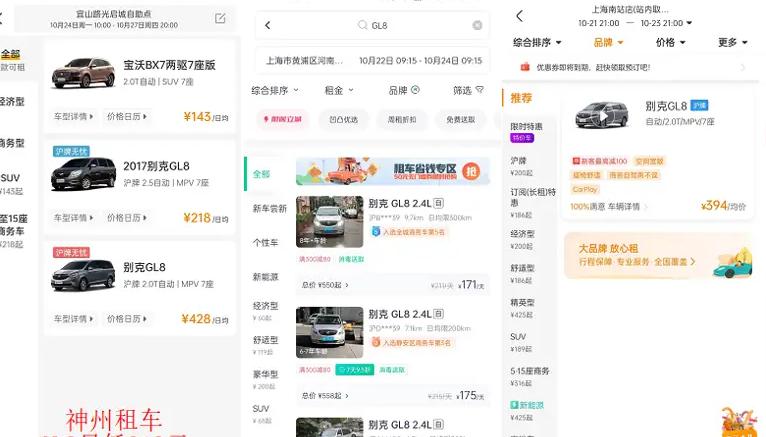Open 宝沃BX7 car thumbnail

(83, 73)
